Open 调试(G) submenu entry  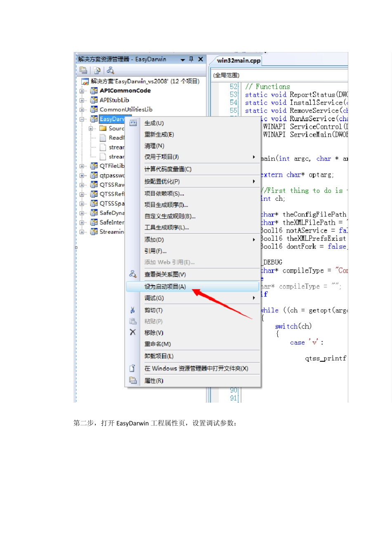tap(193, 298)
